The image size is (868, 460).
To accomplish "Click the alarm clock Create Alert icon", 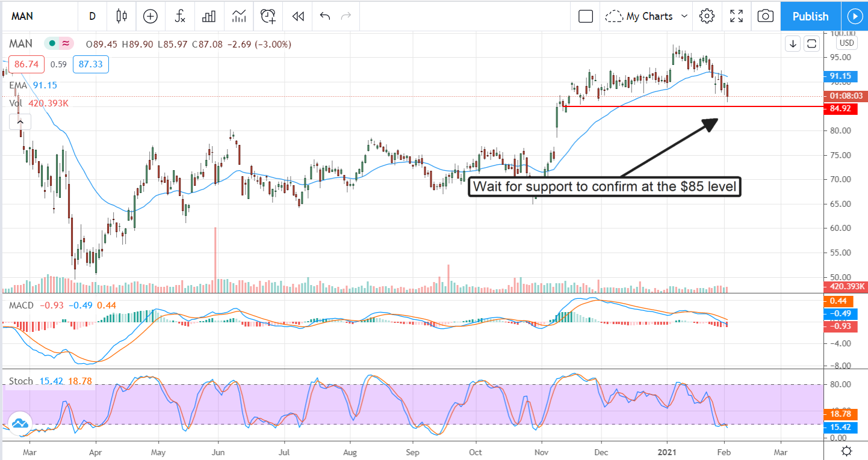I will pos(268,16).
